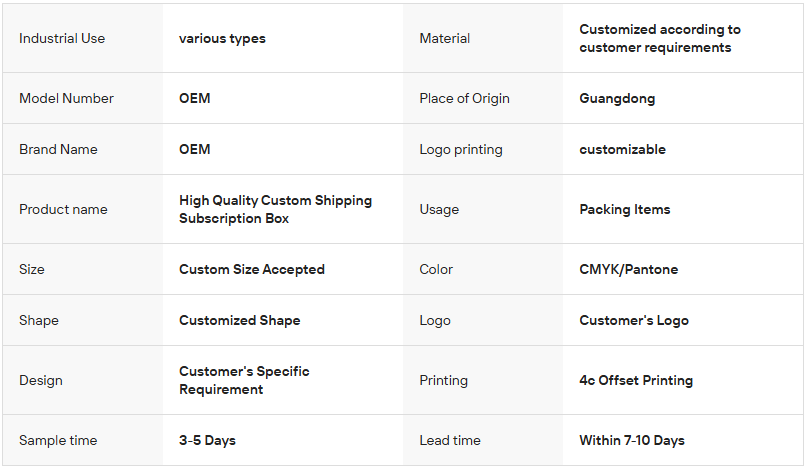
Task: Click 'High Quality Custom Shipping Subscription Box' text
Action: (x=276, y=209)
